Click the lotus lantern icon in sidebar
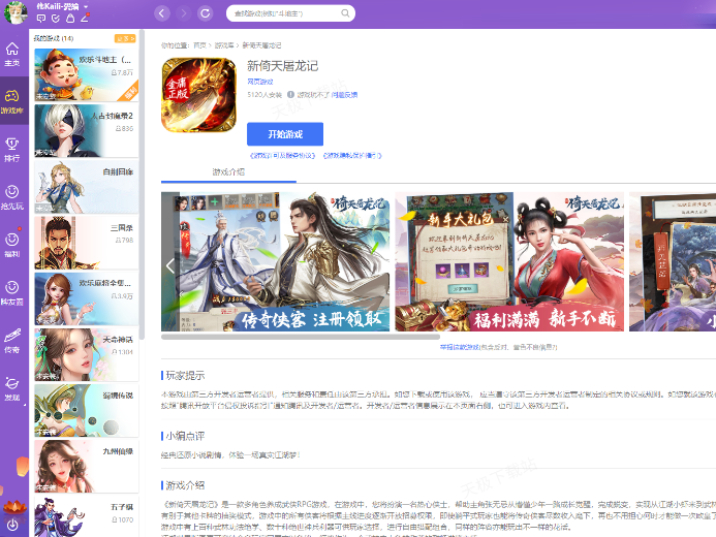This screenshot has height=537, width=716. [14, 507]
